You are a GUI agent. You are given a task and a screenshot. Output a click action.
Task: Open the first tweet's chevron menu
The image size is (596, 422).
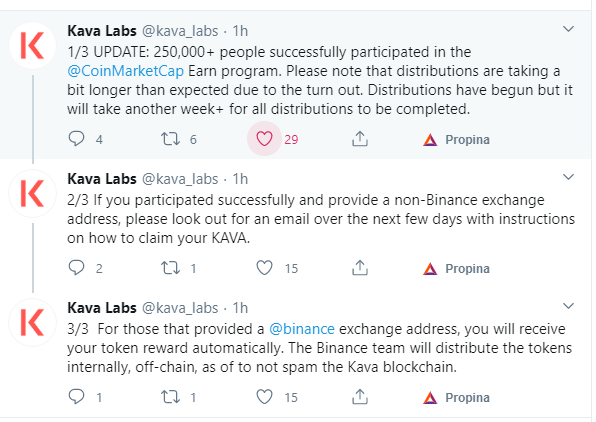tap(568, 29)
